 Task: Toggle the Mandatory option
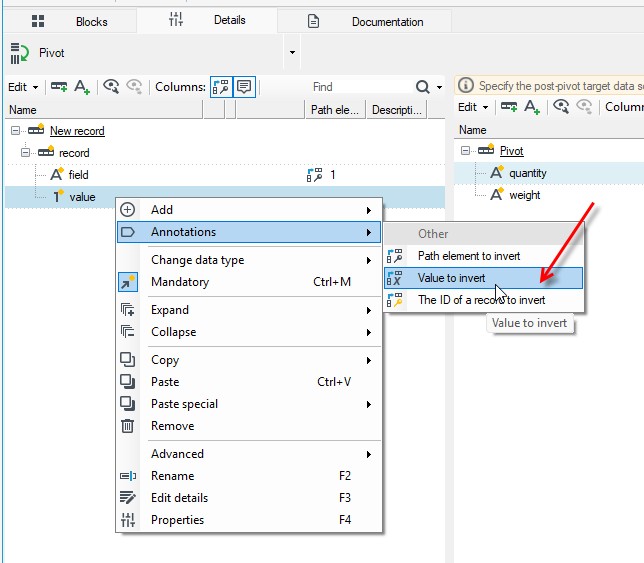pos(249,282)
